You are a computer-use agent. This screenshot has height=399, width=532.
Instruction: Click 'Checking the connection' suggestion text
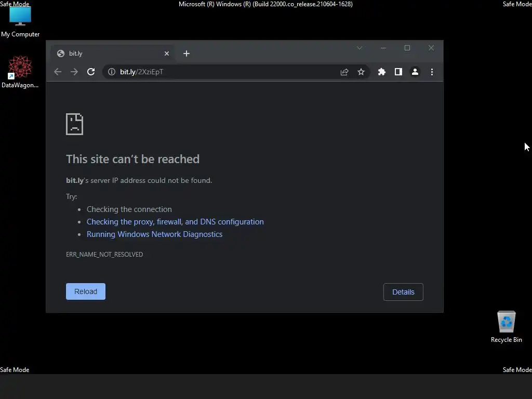129,209
